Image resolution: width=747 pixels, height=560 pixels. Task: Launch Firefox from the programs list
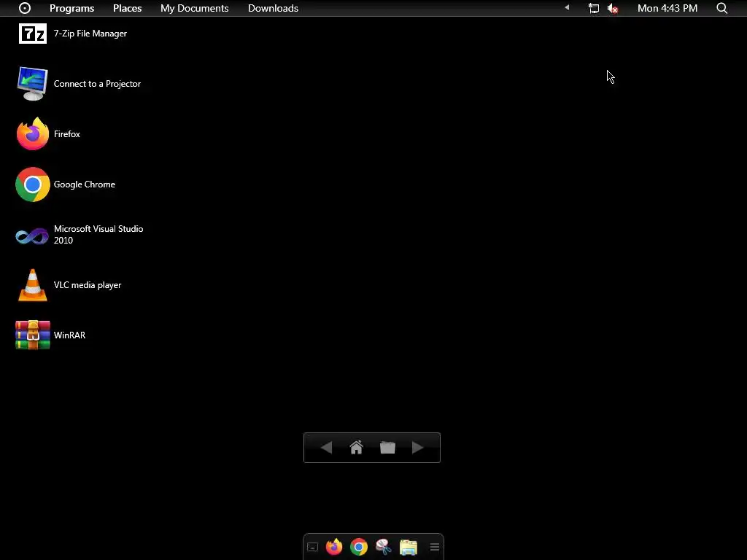coord(48,134)
